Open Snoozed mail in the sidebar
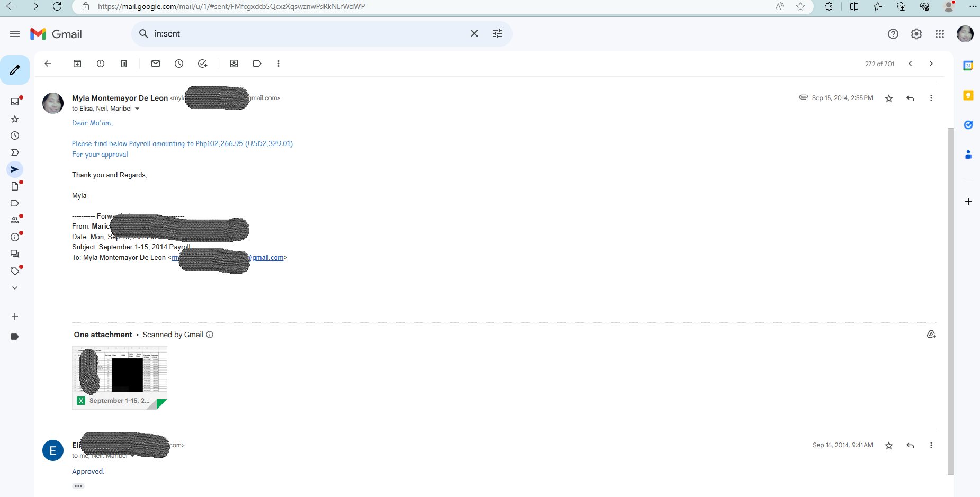Screen dimensions: 980x497 (x=15, y=135)
